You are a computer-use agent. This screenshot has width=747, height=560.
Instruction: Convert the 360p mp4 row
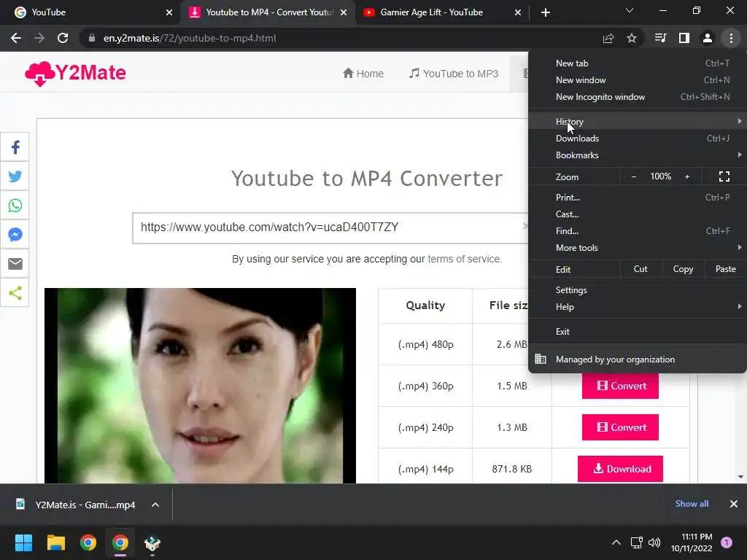(620, 386)
